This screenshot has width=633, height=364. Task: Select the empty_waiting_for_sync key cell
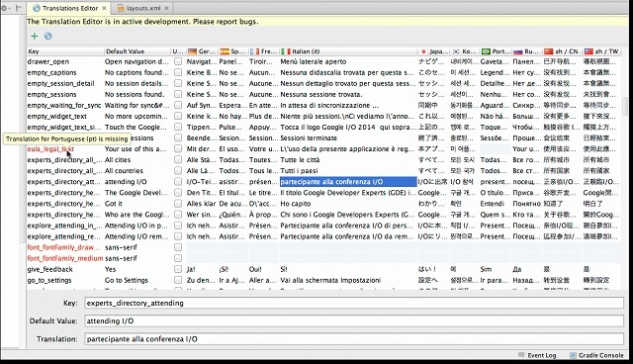(x=64, y=105)
